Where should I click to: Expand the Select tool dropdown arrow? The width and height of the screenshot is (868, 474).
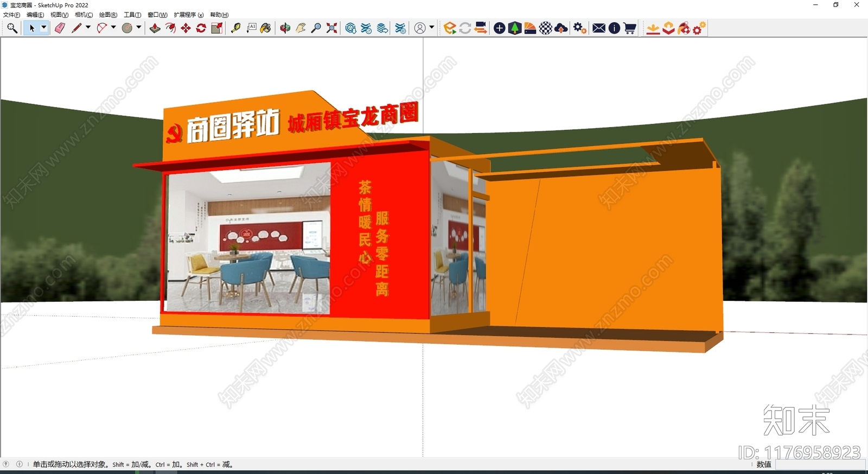tap(44, 28)
